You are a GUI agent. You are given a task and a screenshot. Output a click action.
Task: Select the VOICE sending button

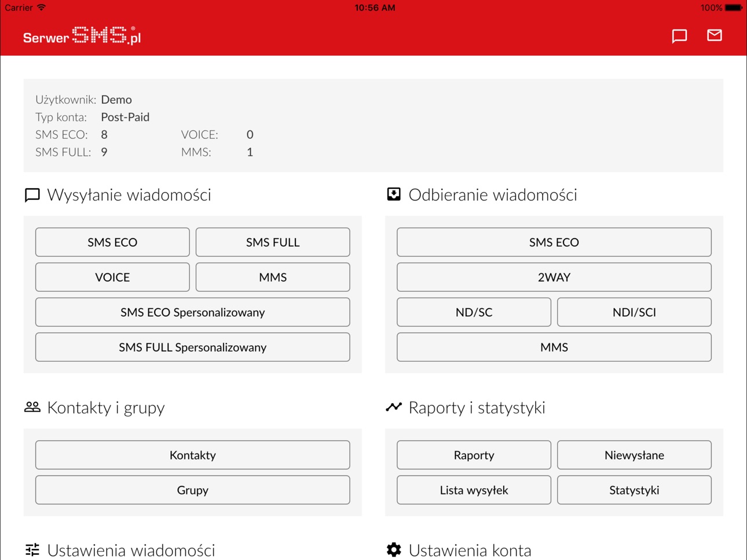(112, 277)
